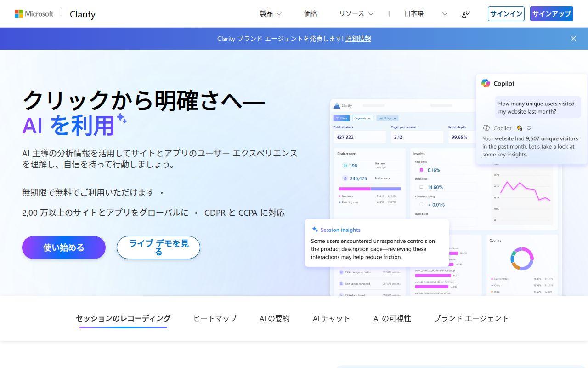Switch to the AI の要約 tab
Viewport: 588px width, 368px height.
[x=275, y=318]
